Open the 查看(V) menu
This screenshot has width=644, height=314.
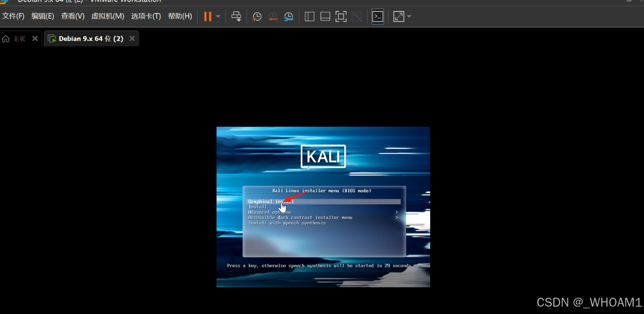pyautogui.click(x=73, y=16)
